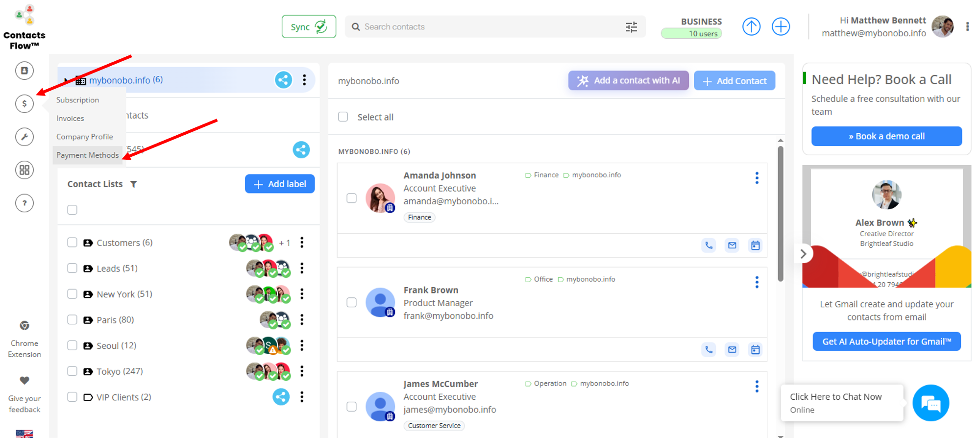Tick the Customers list checkbox
Screen dimensions: 980x438
(73, 243)
